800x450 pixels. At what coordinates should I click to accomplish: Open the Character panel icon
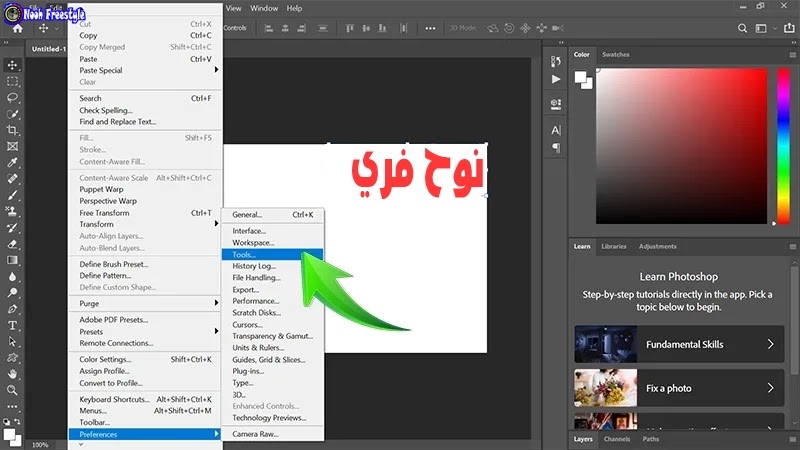coord(556,131)
